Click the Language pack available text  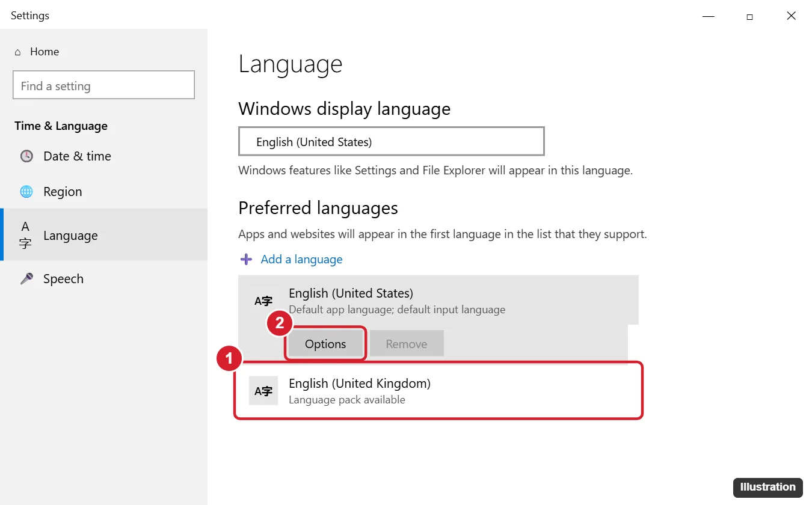[347, 400]
